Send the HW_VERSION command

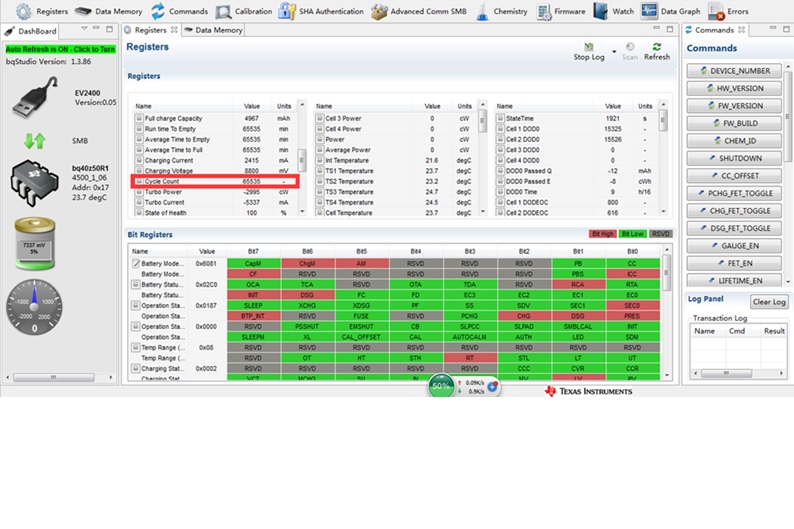734,88
